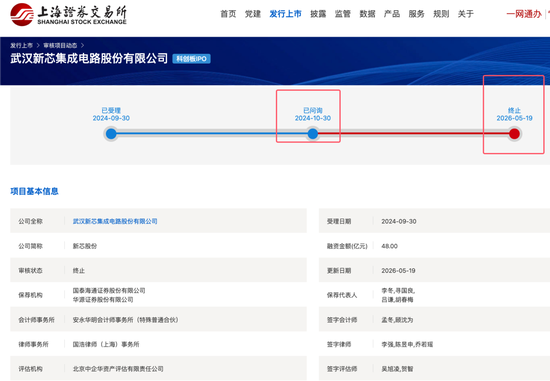Go to 发行上市 breadcrumb link

click(x=21, y=46)
